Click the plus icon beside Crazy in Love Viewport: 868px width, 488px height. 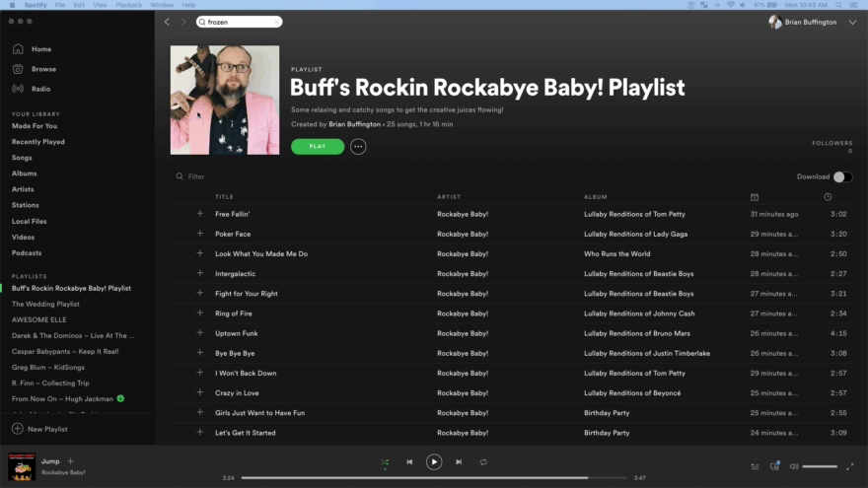pyautogui.click(x=200, y=392)
